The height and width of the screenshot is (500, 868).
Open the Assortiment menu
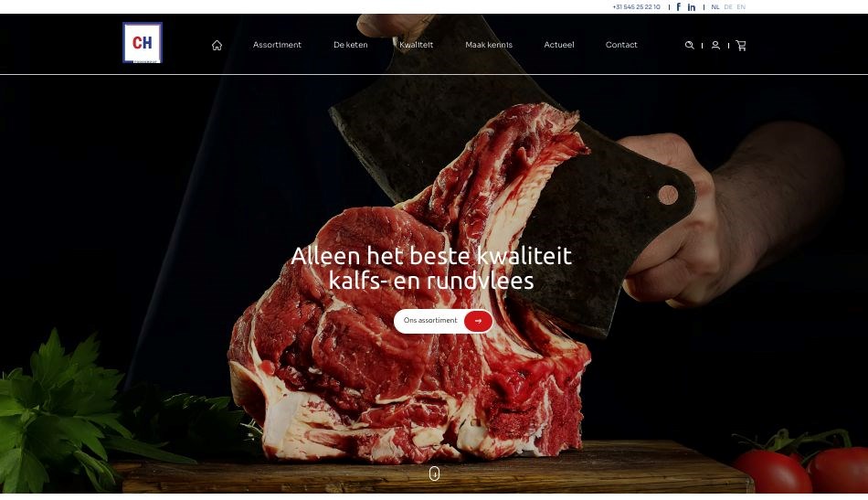tap(277, 45)
